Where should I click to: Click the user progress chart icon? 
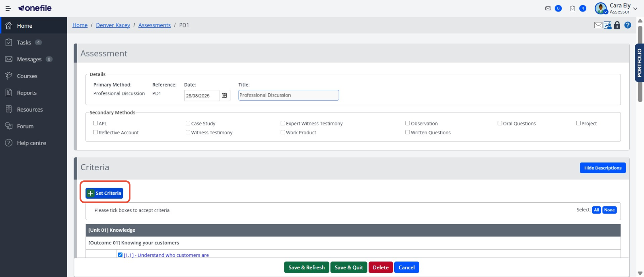point(607,25)
